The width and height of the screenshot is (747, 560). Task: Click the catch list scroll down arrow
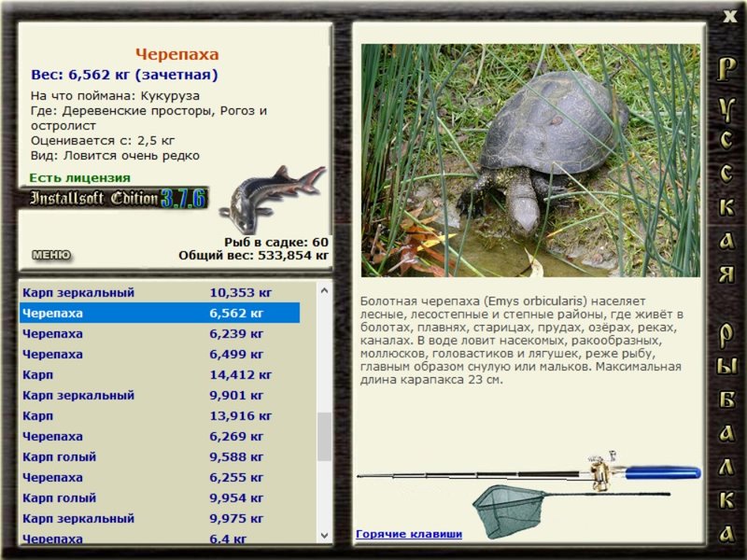pyautogui.click(x=324, y=535)
